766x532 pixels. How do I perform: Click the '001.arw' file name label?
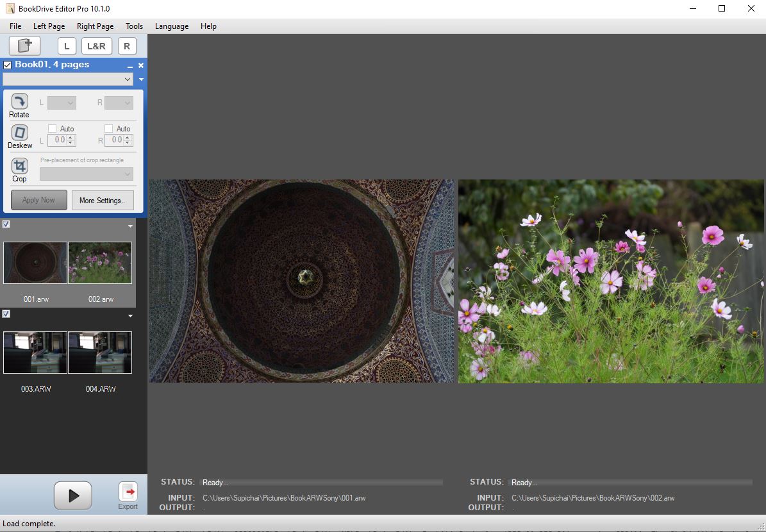(x=36, y=299)
